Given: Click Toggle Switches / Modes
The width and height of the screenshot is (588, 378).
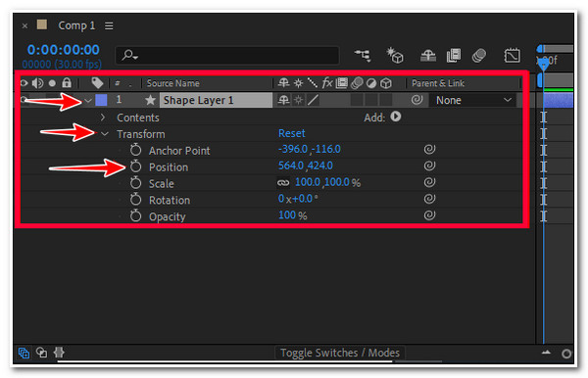Looking at the screenshot, I should tap(340, 353).
